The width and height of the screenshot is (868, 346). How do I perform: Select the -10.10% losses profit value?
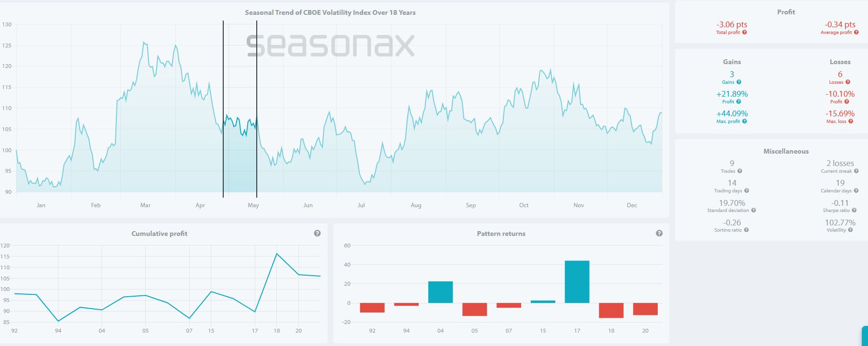point(840,94)
